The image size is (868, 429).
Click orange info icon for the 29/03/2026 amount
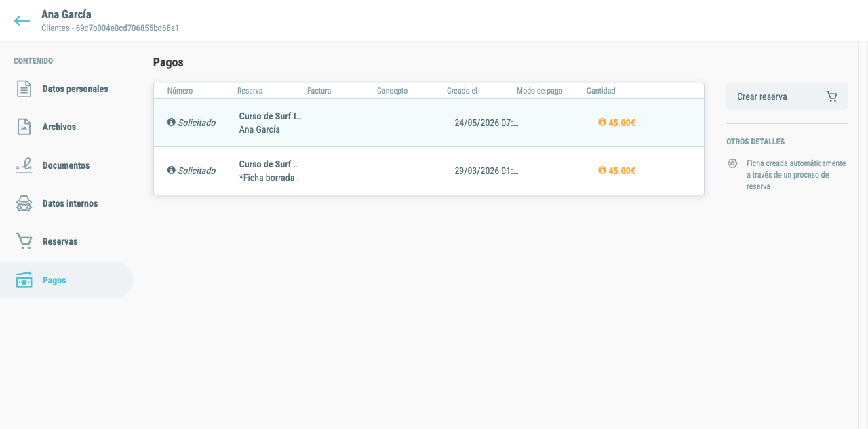click(602, 171)
